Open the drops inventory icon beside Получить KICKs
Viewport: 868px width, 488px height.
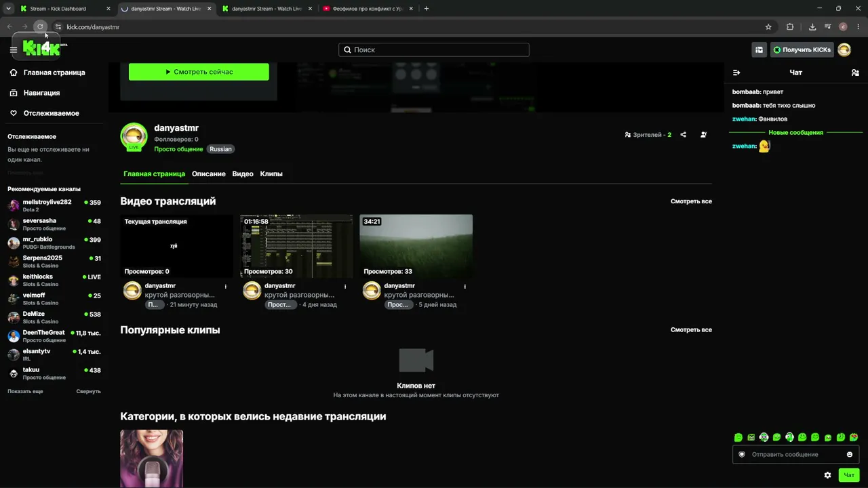pyautogui.click(x=759, y=49)
